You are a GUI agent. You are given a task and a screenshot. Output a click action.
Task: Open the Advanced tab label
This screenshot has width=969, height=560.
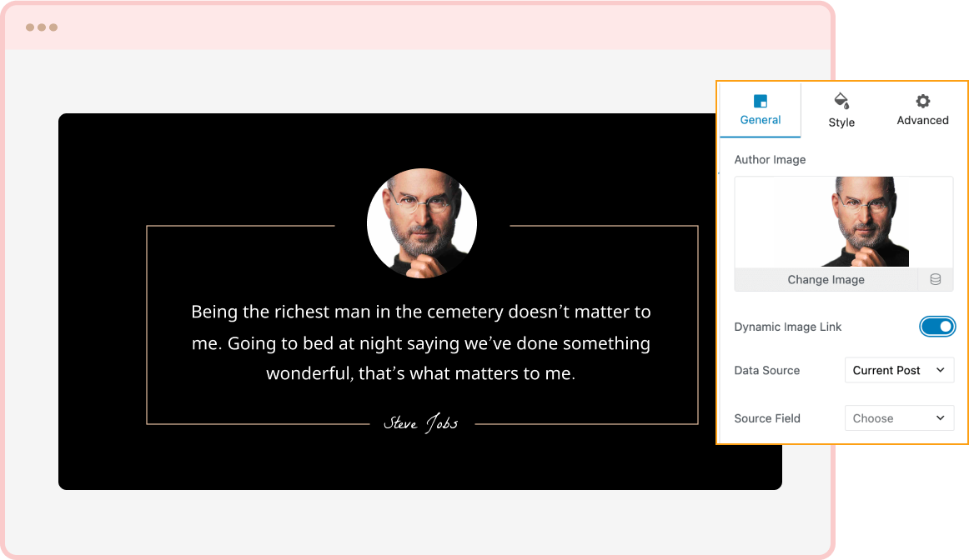point(922,120)
